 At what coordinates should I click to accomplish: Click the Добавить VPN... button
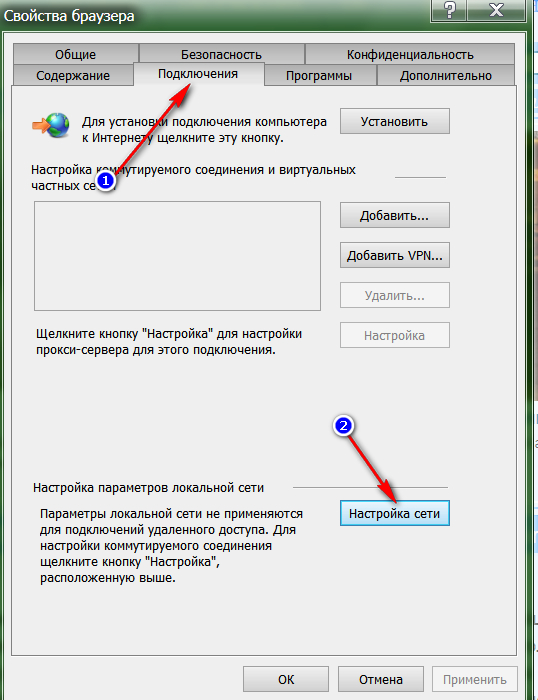click(x=395, y=255)
